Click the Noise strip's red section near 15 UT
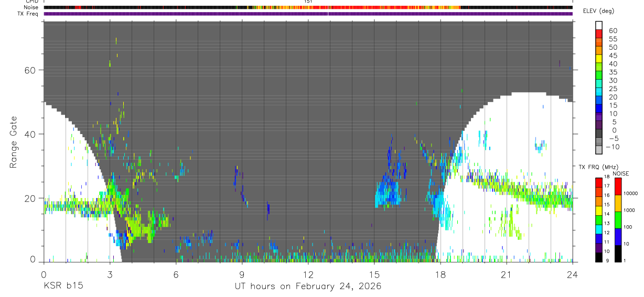Image resolution: width=644 pixels, height=297 pixels. 375,7
